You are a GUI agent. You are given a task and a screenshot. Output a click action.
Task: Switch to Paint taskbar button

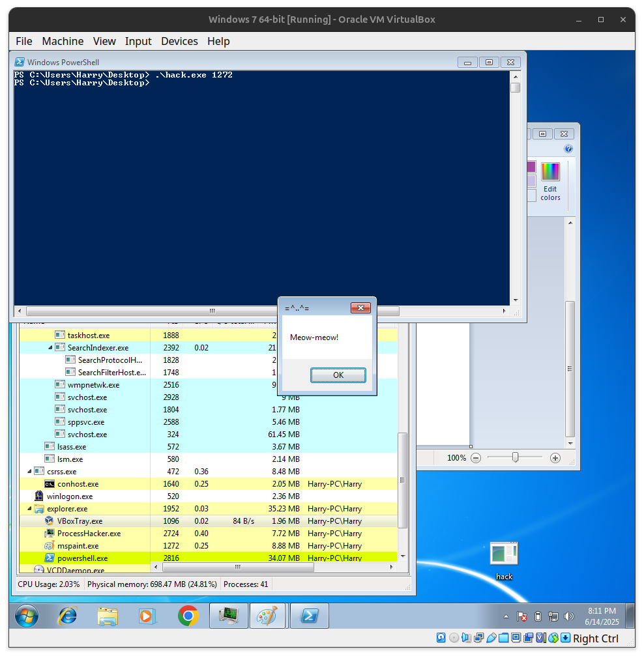point(268,616)
